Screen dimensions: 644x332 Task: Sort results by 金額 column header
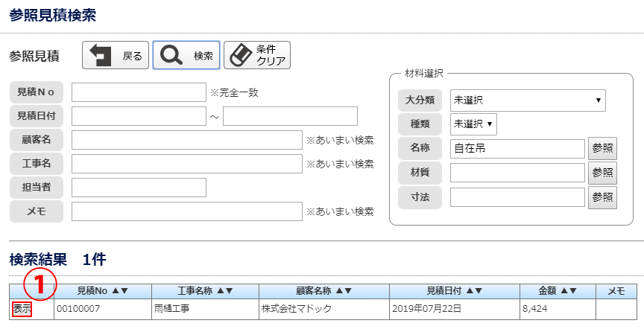[558, 291]
